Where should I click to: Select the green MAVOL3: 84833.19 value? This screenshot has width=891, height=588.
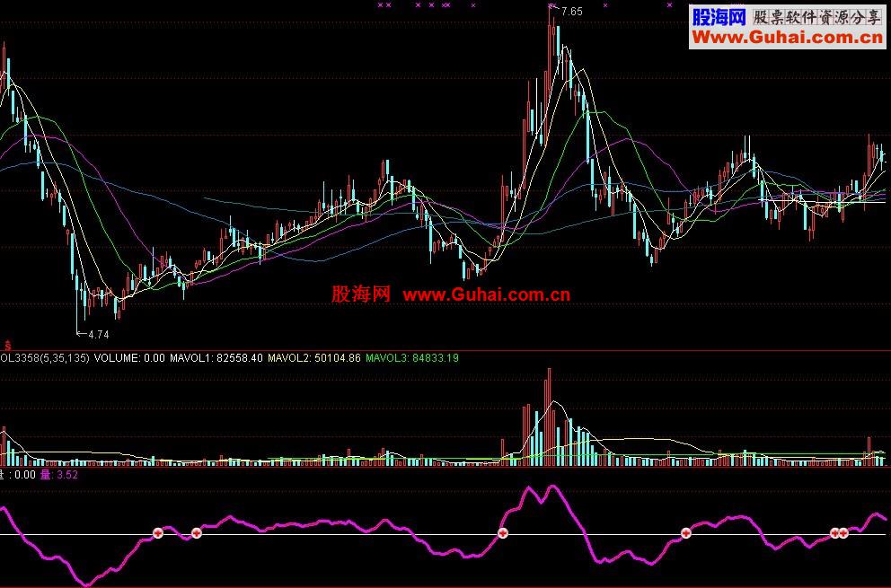tap(412, 358)
